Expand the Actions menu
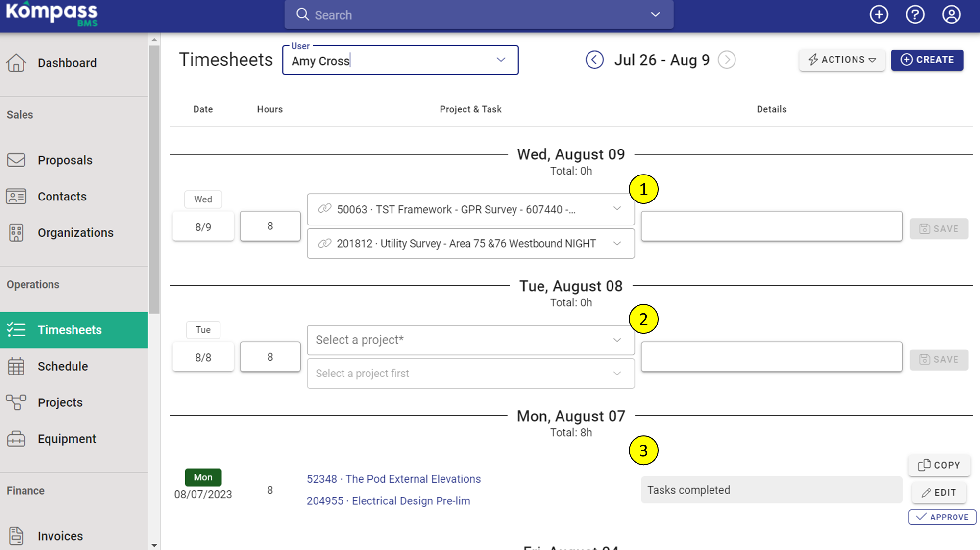 (x=841, y=60)
